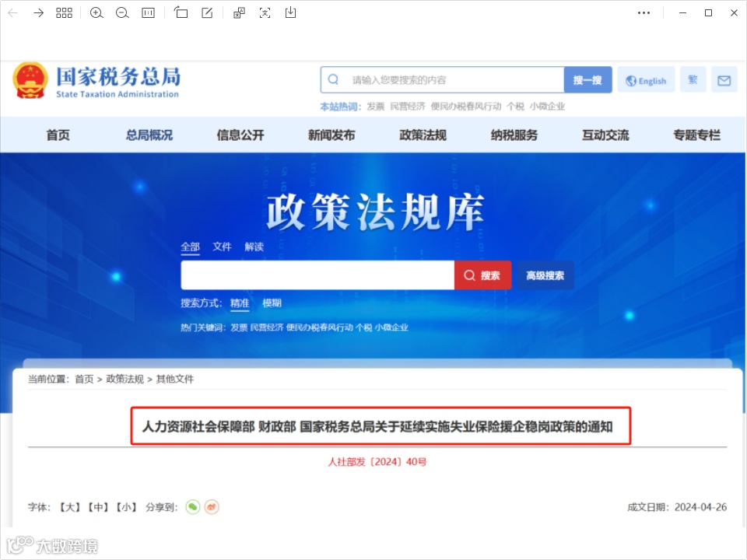
Task: Open the thumbnail grid view icon
Action: pyautogui.click(x=64, y=13)
